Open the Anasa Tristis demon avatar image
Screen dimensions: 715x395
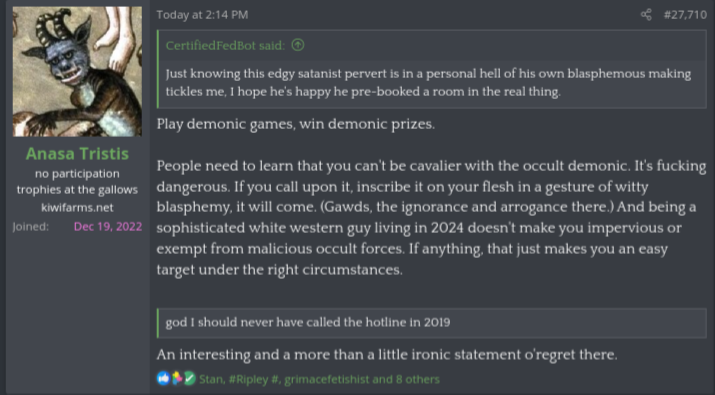click(77, 72)
